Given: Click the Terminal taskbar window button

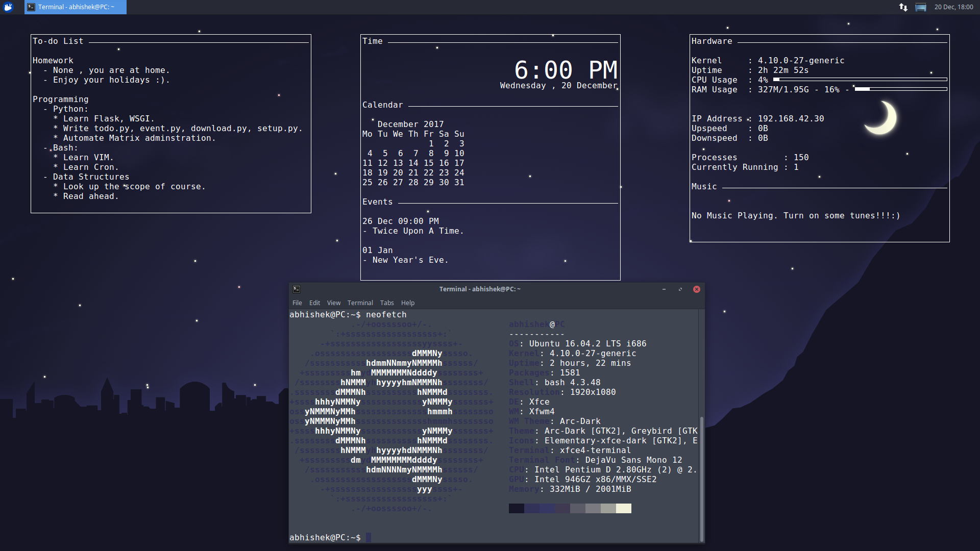Looking at the screenshot, I should [x=76, y=7].
